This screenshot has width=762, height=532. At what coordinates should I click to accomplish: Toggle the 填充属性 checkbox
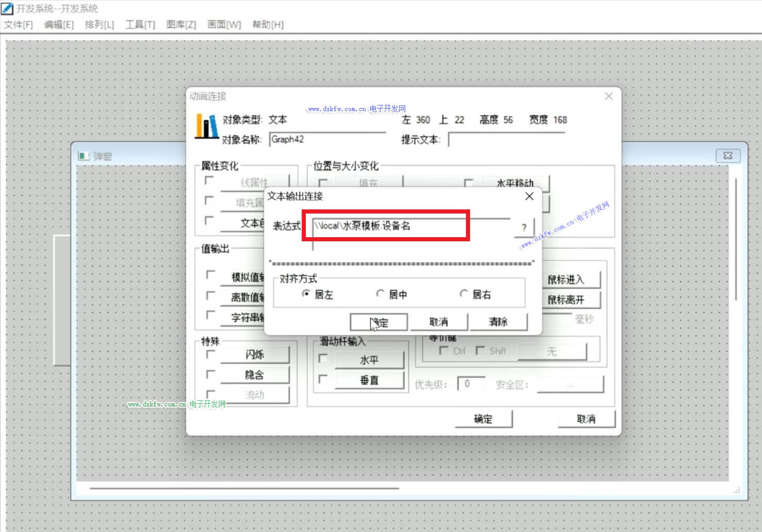pos(209,200)
